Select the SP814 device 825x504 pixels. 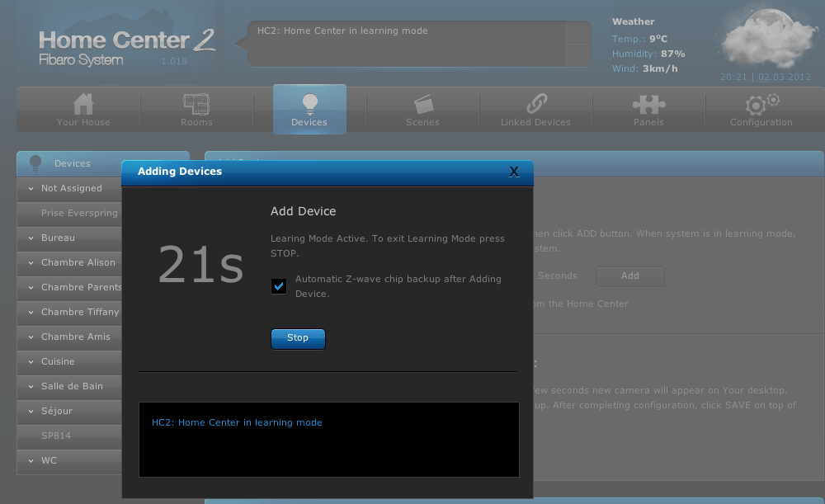(56, 436)
